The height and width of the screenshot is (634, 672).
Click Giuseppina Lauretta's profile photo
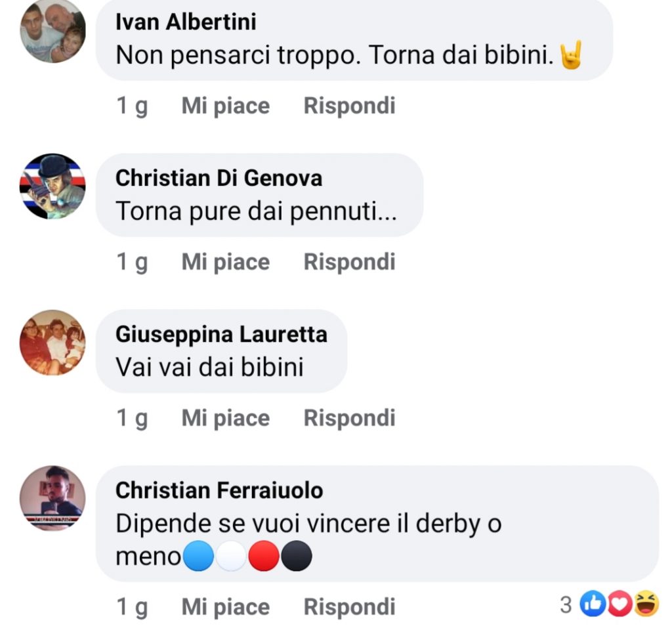point(52,342)
